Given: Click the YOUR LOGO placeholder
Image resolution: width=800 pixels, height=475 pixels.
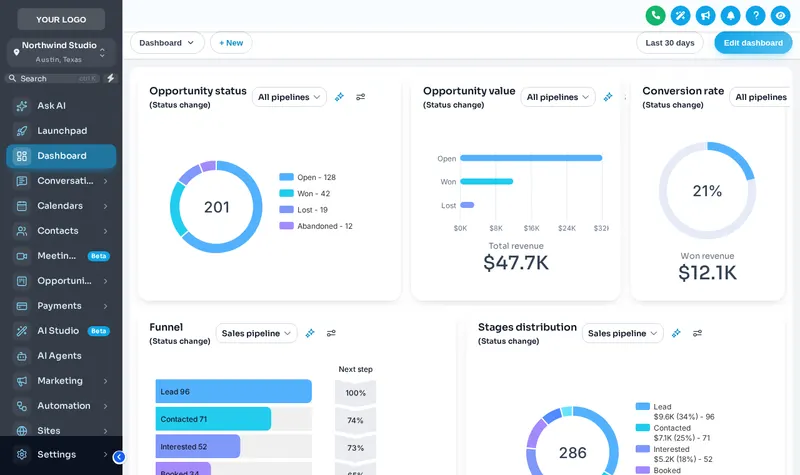Looking at the screenshot, I should 61,19.
